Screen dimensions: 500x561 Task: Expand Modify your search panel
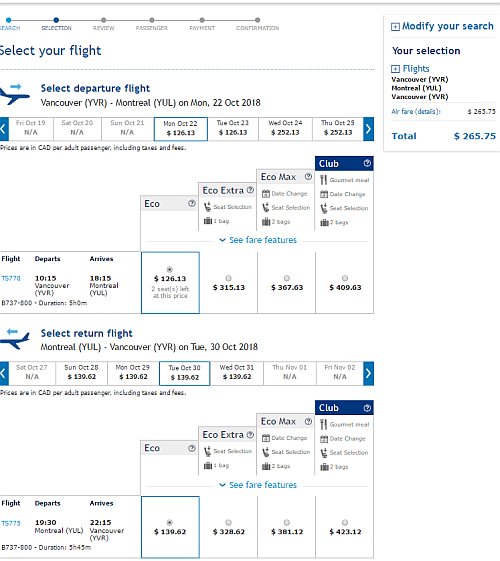pos(442,26)
